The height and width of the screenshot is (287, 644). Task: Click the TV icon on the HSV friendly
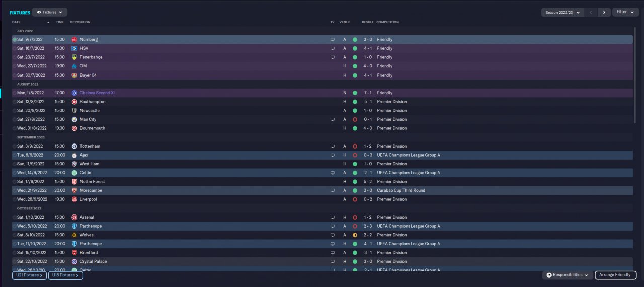(332, 48)
